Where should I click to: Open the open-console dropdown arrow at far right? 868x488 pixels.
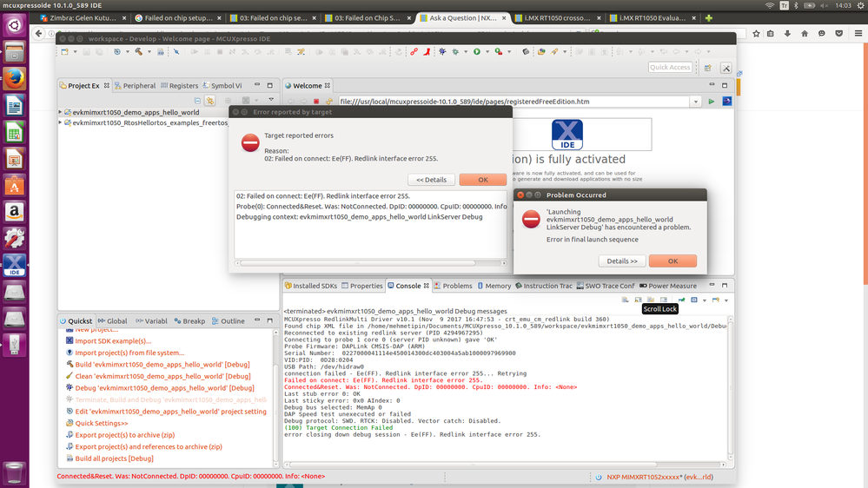point(726,300)
